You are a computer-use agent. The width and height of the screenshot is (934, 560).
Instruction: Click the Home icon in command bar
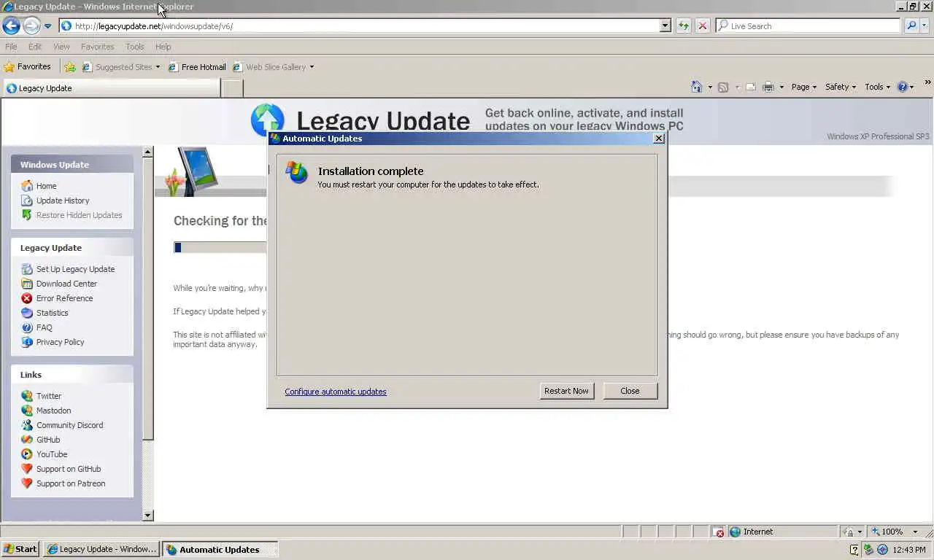[x=697, y=87]
